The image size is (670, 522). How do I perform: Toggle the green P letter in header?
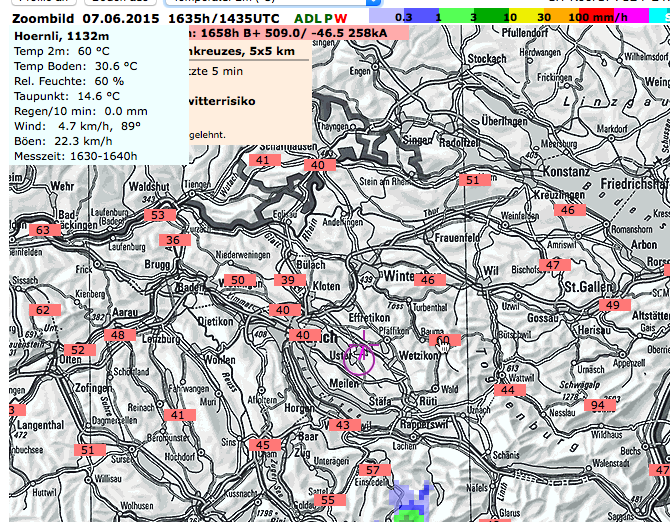pos(328,19)
